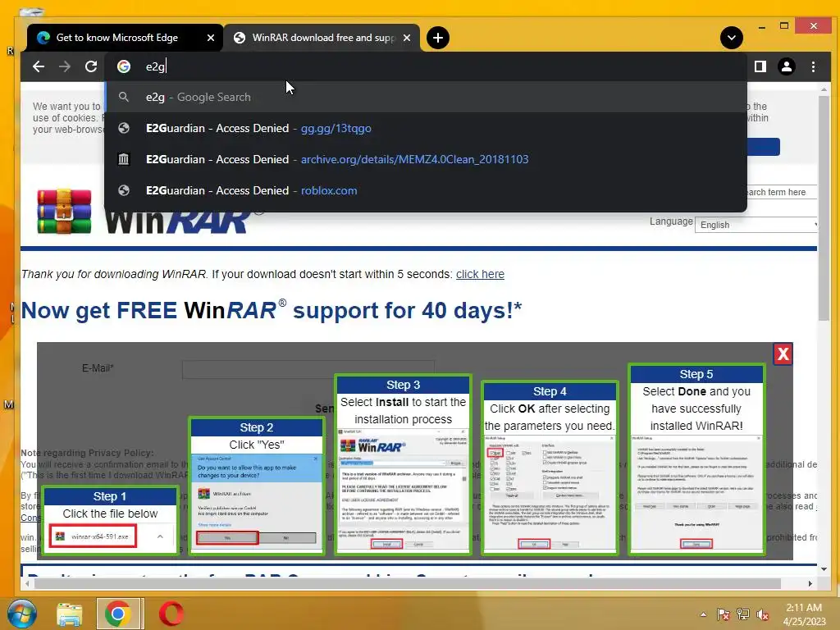Click the network tray icon
The height and width of the screenshot is (630, 840).
tap(742, 614)
